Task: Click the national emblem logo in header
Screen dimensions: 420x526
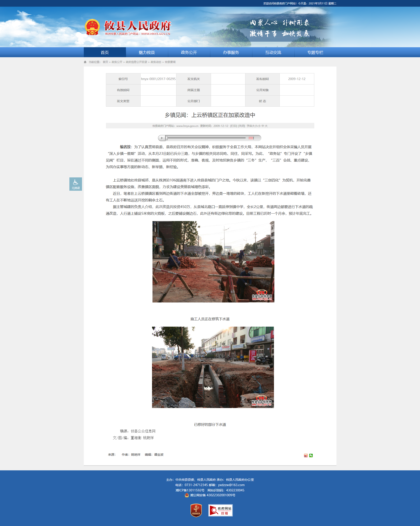Action: click(x=92, y=27)
